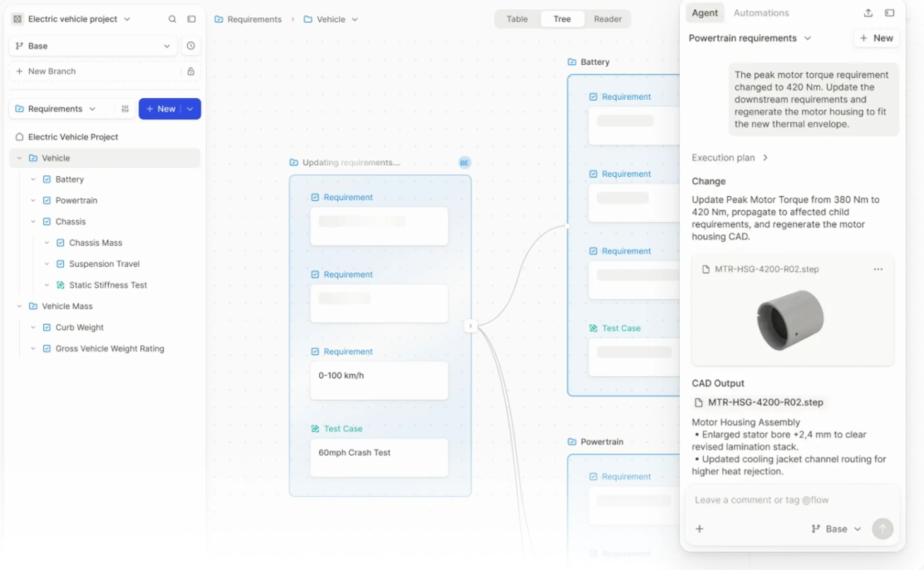This screenshot has height=570, width=924.
Task: Click the comment field 'Leave a comment or tag @flow'
Action: (x=761, y=500)
